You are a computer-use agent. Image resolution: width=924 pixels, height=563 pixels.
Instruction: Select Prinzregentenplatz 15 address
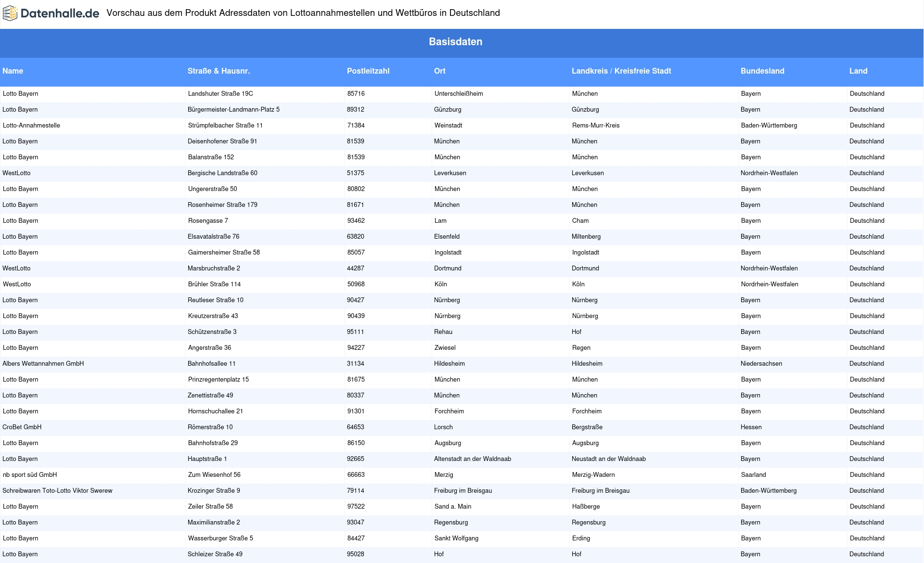218,380
